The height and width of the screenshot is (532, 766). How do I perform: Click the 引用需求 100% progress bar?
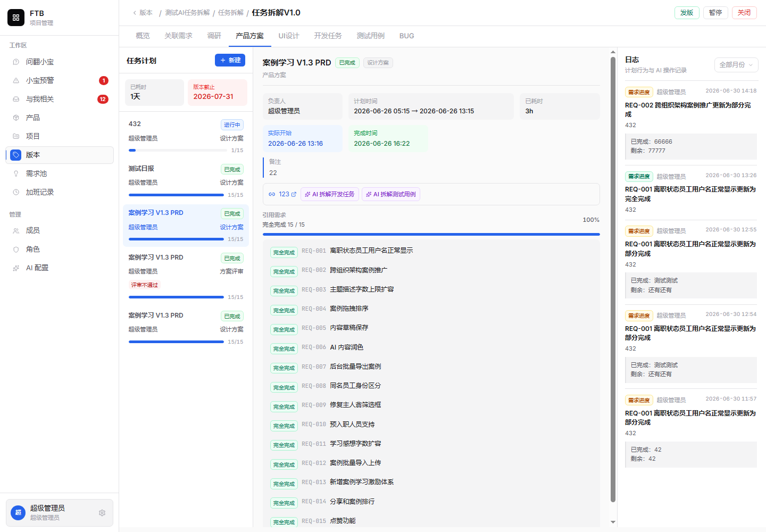click(x=431, y=234)
